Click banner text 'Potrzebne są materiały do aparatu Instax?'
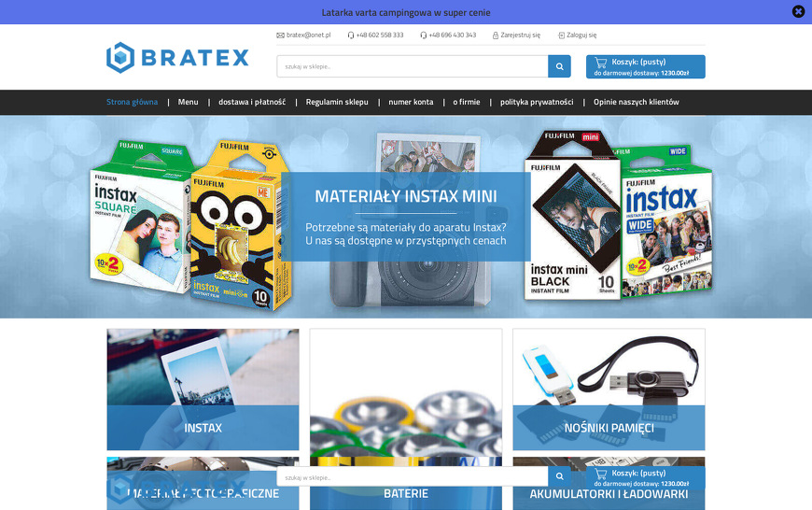812x510 pixels. coord(405,227)
